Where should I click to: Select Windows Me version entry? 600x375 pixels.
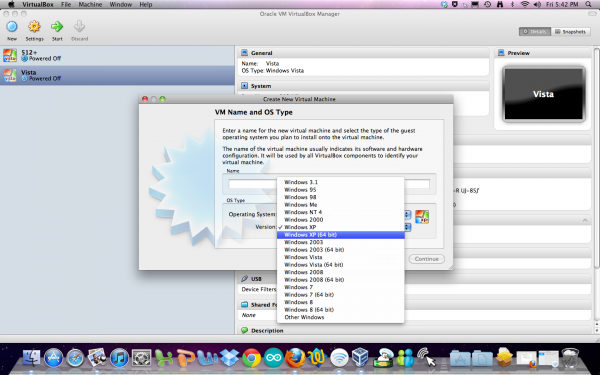(x=341, y=205)
